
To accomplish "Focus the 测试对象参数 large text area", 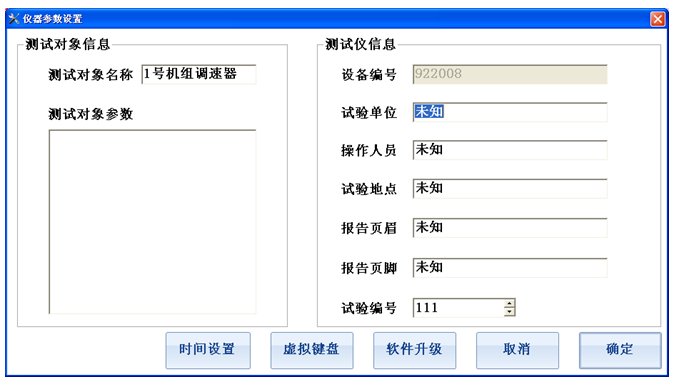I will [152, 222].
